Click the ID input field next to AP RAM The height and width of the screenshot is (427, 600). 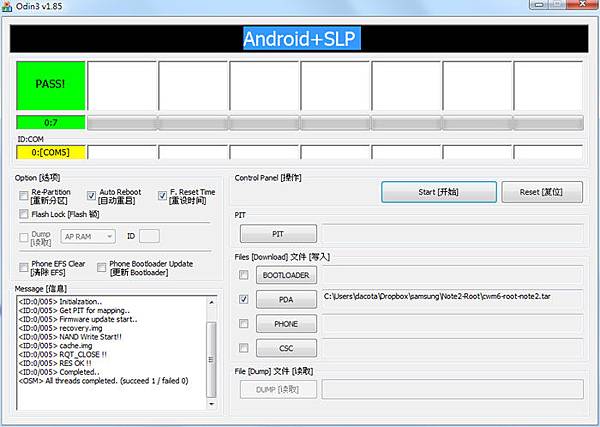point(149,236)
